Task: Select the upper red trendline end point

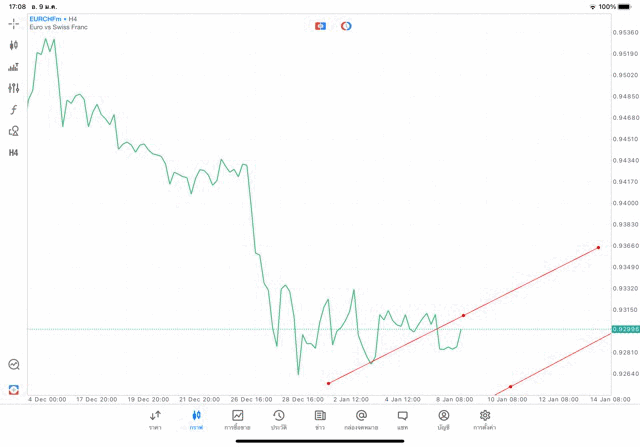Action: tap(598, 248)
